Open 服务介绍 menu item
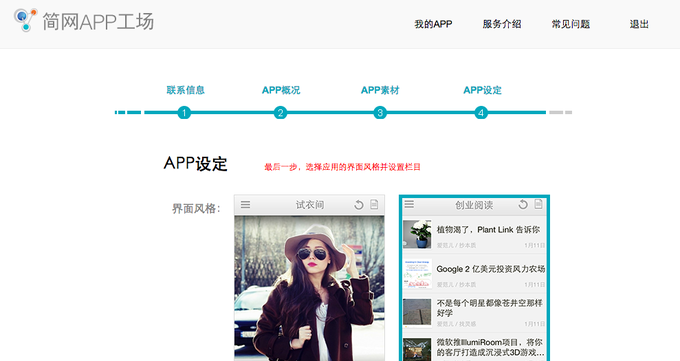 [x=502, y=24]
